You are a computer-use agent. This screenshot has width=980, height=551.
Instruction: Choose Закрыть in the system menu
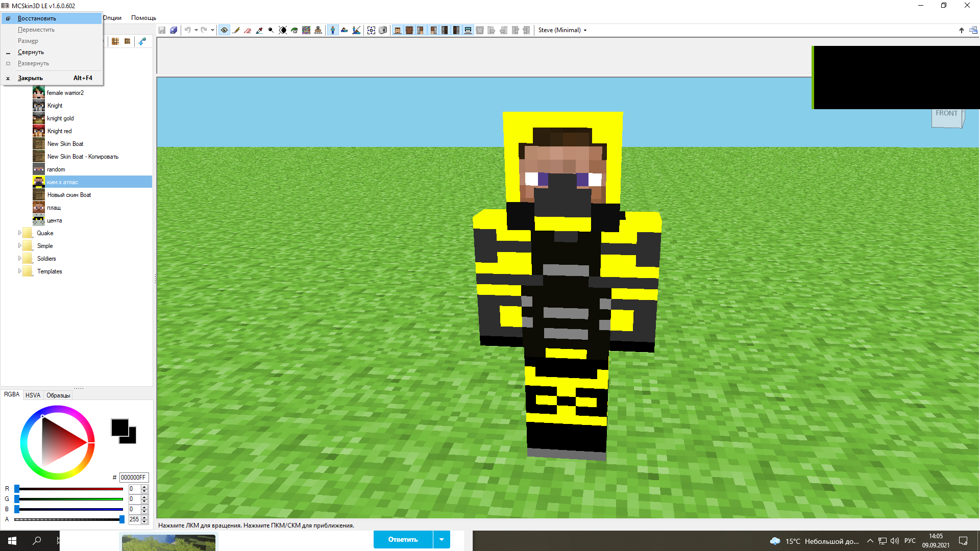pos(52,78)
